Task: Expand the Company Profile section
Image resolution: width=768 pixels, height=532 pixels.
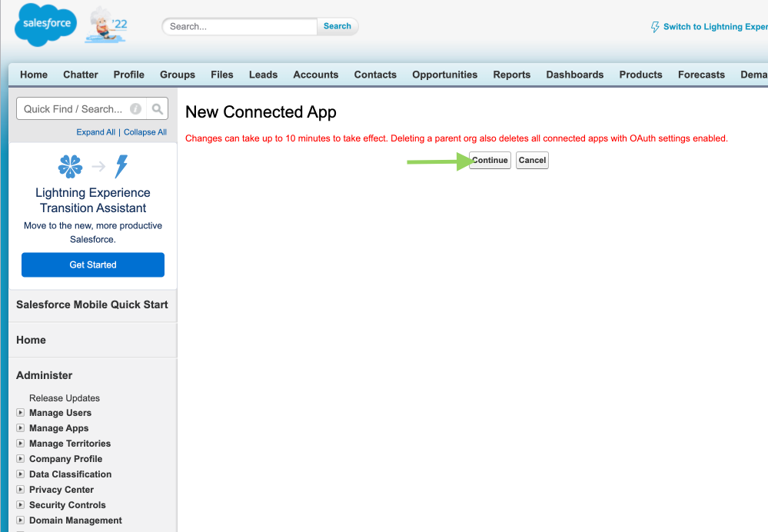Action: point(21,459)
